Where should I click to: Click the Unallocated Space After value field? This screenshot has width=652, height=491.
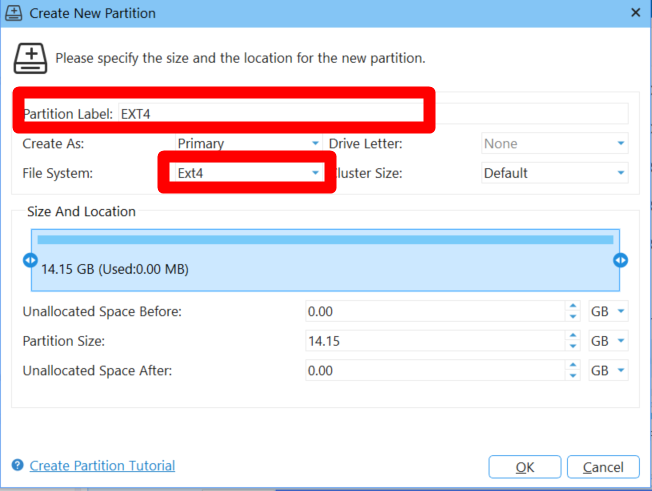click(435, 370)
